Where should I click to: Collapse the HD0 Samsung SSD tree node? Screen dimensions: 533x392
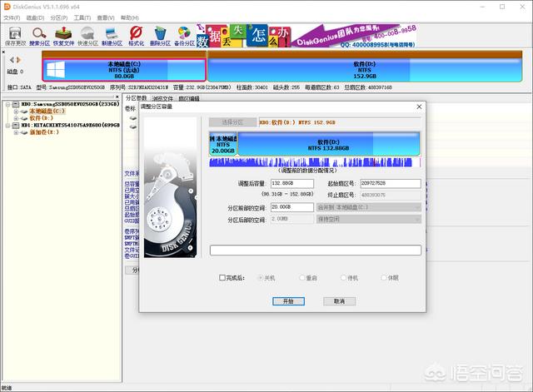pyautogui.click(x=6, y=104)
